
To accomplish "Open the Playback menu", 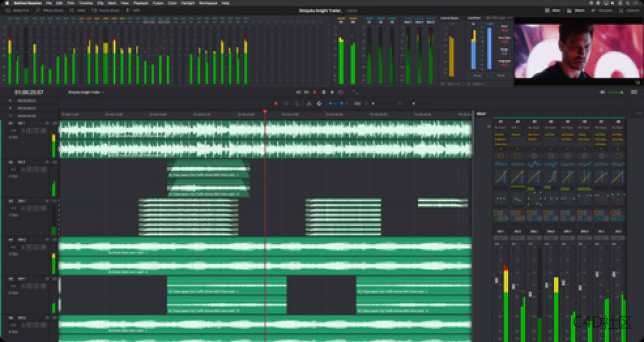I will (140, 3).
